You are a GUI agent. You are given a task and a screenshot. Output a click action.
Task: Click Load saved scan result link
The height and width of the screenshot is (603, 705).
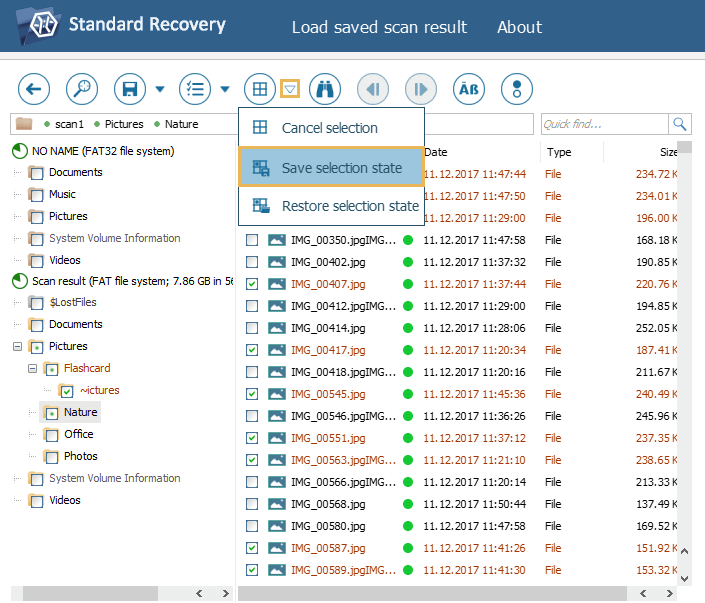(x=379, y=27)
